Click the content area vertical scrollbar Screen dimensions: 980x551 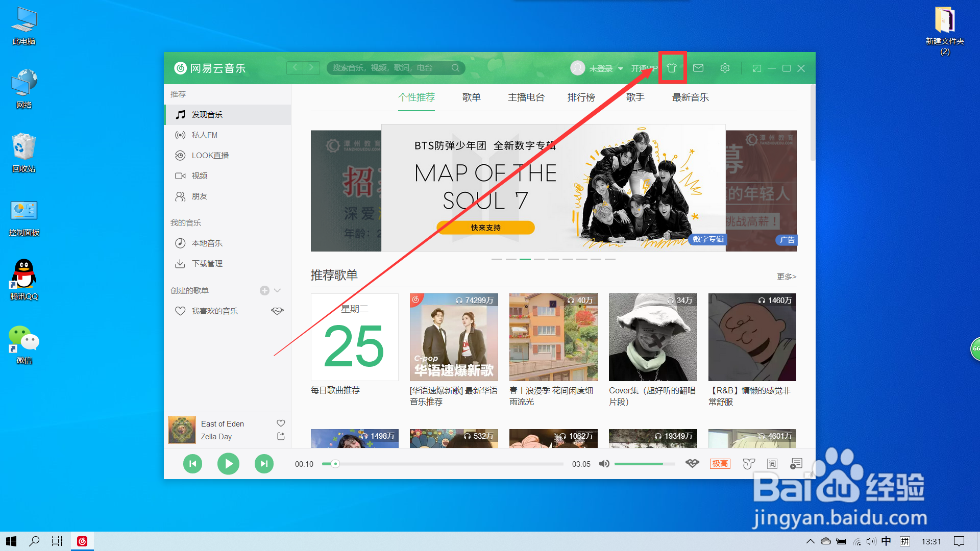pos(813,123)
